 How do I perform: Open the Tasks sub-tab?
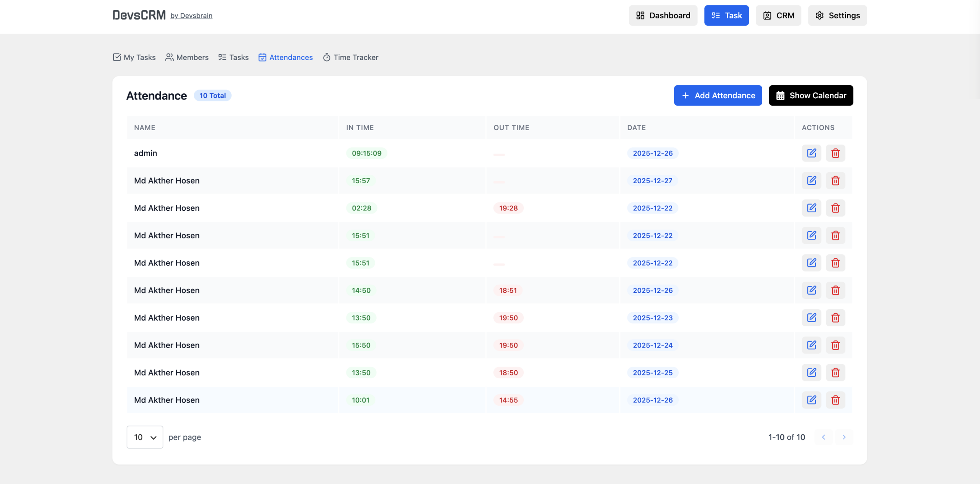pyautogui.click(x=234, y=57)
